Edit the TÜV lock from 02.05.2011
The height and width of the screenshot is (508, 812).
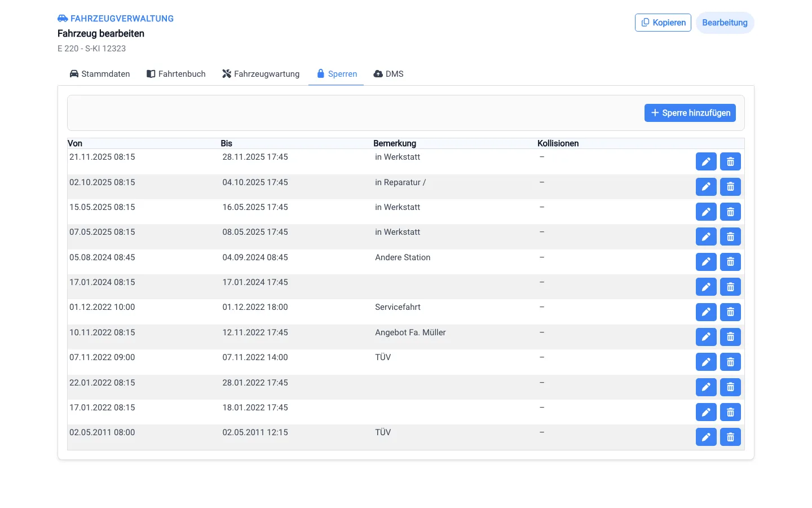coord(706,437)
